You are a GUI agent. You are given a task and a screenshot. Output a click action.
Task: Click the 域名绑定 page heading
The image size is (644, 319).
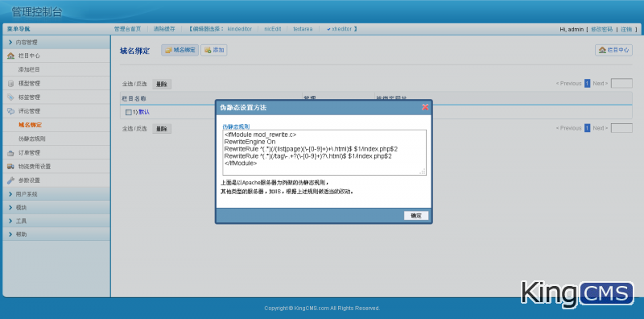point(134,51)
